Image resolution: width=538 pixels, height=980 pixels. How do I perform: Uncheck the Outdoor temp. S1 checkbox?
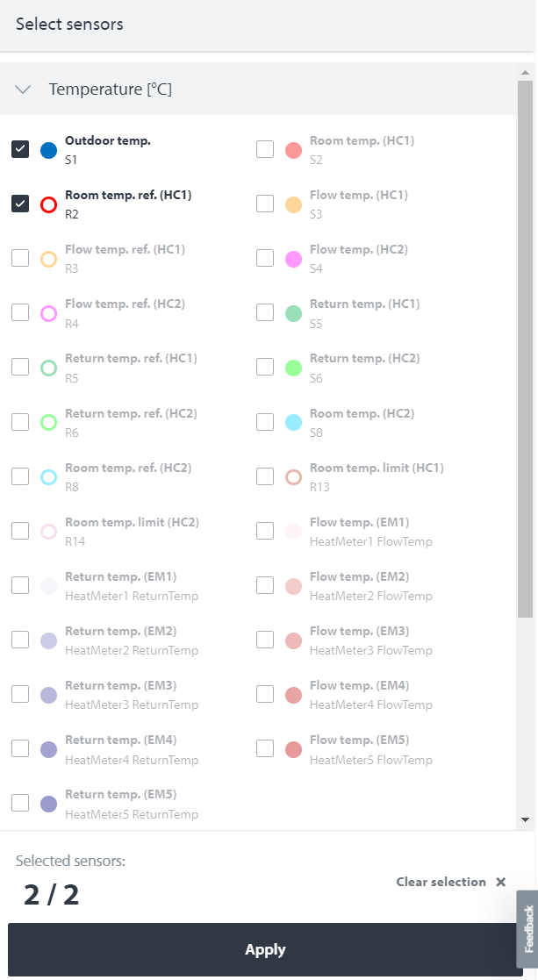[20, 149]
